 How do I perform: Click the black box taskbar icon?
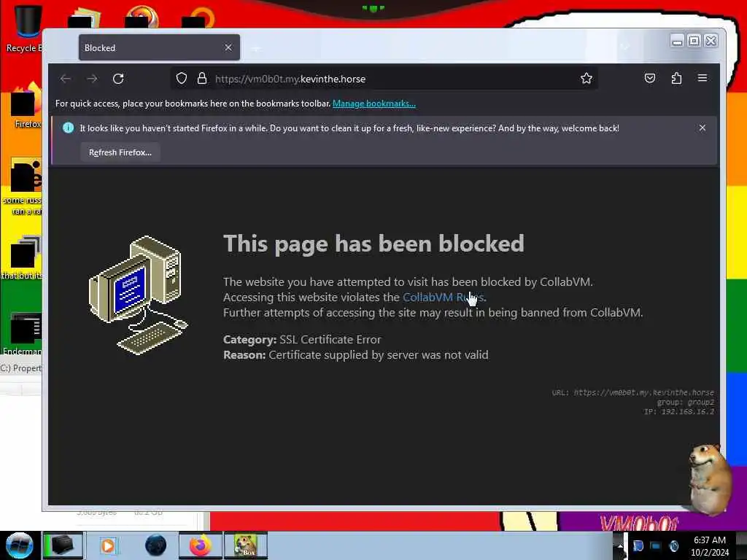click(x=63, y=545)
